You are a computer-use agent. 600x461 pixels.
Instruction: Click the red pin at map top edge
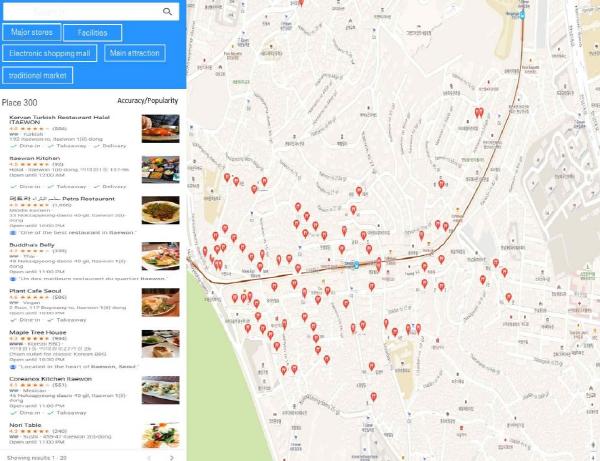pos(301,3)
